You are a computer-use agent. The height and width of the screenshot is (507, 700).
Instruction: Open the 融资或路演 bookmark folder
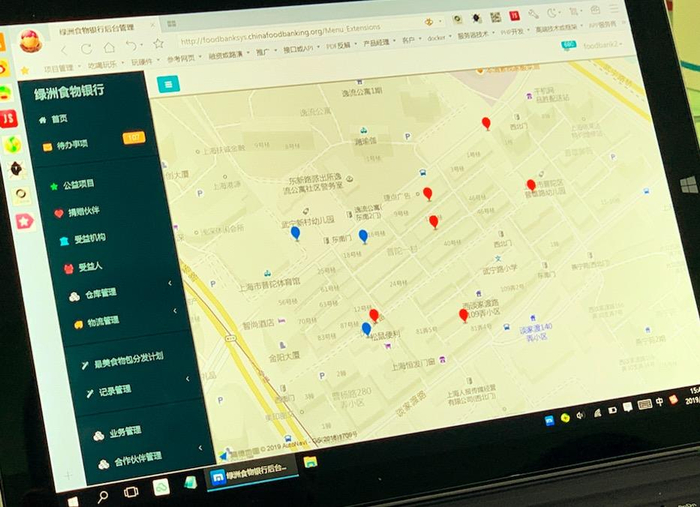225,55
